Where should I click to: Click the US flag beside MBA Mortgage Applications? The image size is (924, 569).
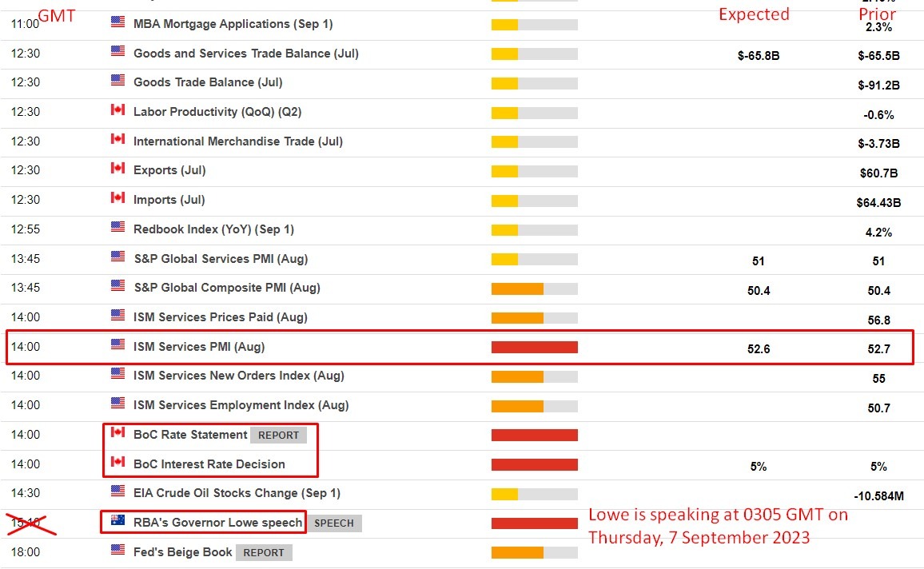[119, 24]
